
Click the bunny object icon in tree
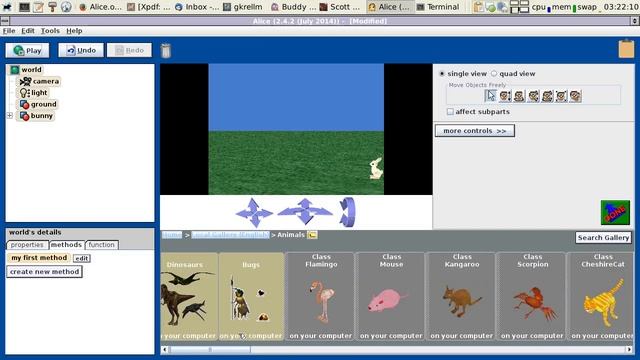coord(24,116)
